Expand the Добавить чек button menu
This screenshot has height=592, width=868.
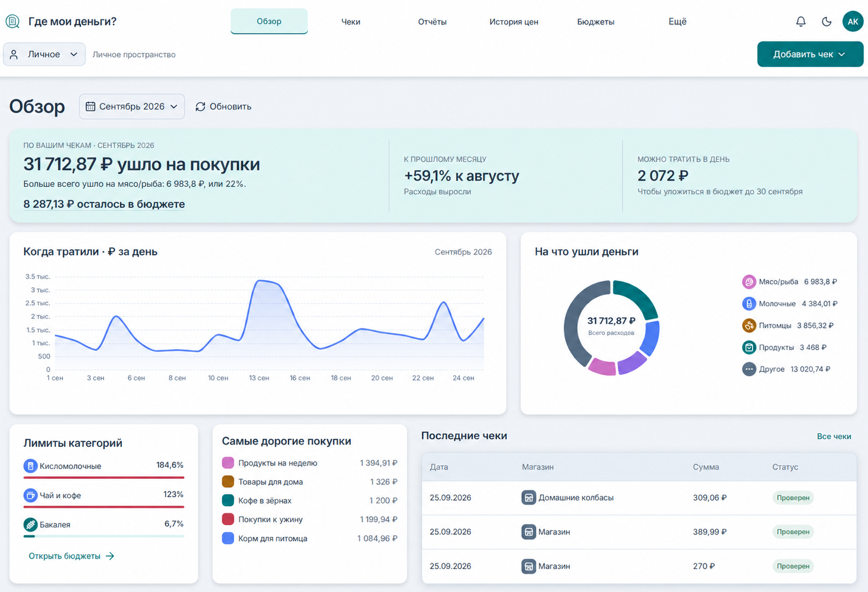click(x=810, y=54)
